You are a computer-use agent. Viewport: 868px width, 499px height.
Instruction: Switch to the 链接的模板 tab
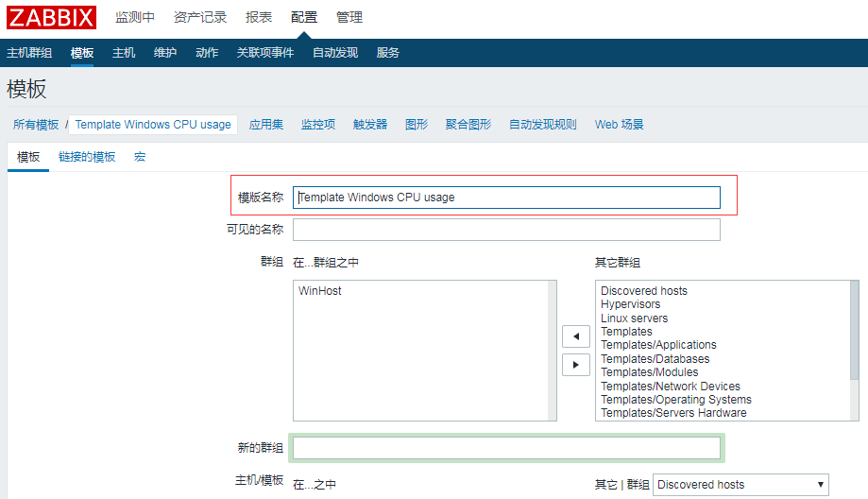pyautogui.click(x=87, y=157)
